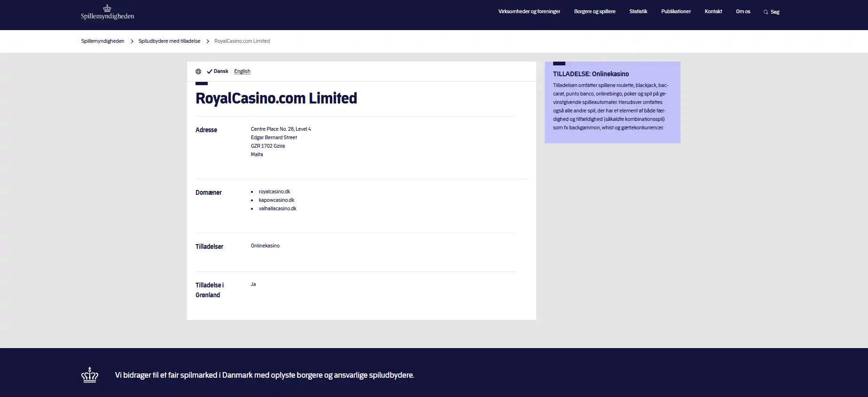Click the Edgar Bernard Street address line
The height and width of the screenshot is (397, 868).
tap(274, 138)
